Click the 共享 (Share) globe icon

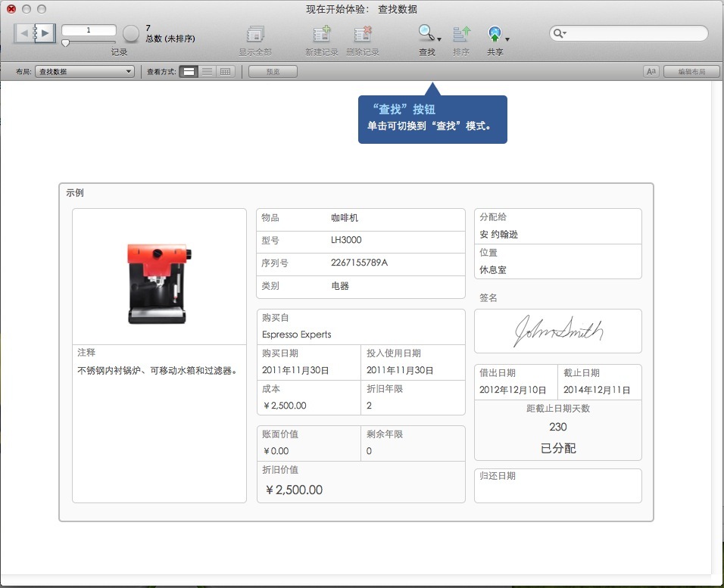(x=495, y=33)
